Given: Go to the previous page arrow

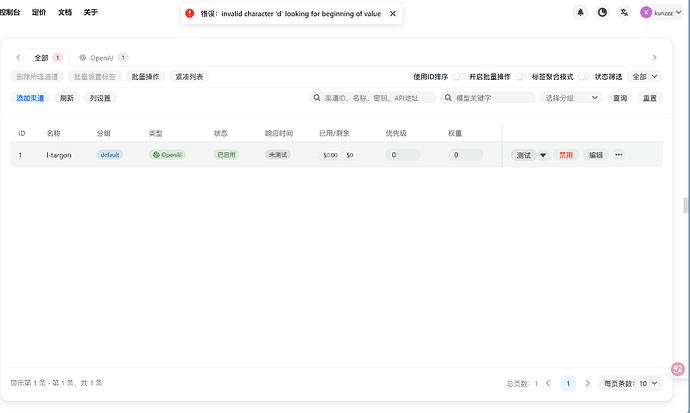Looking at the screenshot, I should (x=548, y=383).
